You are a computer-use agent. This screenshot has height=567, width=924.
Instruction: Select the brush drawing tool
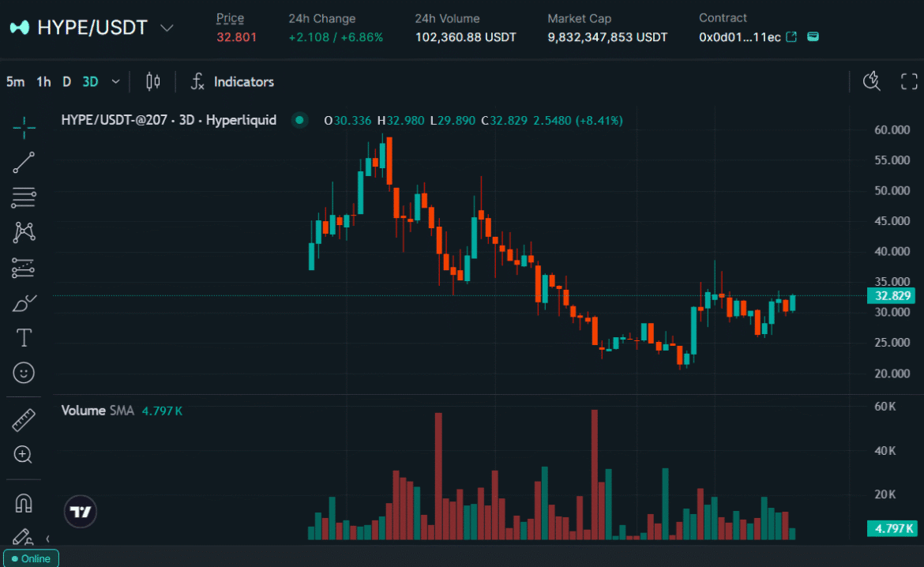pyautogui.click(x=23, y=302)
